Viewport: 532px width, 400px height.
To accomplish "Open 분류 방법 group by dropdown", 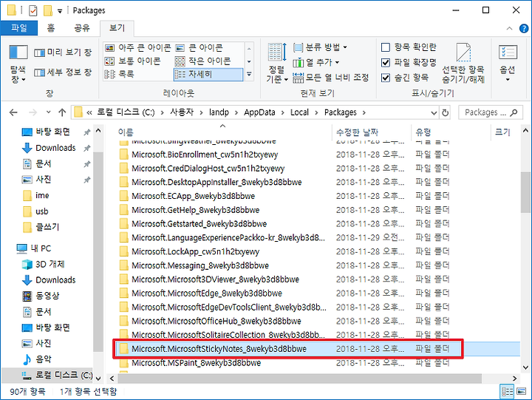I will (x=320, y=47).
